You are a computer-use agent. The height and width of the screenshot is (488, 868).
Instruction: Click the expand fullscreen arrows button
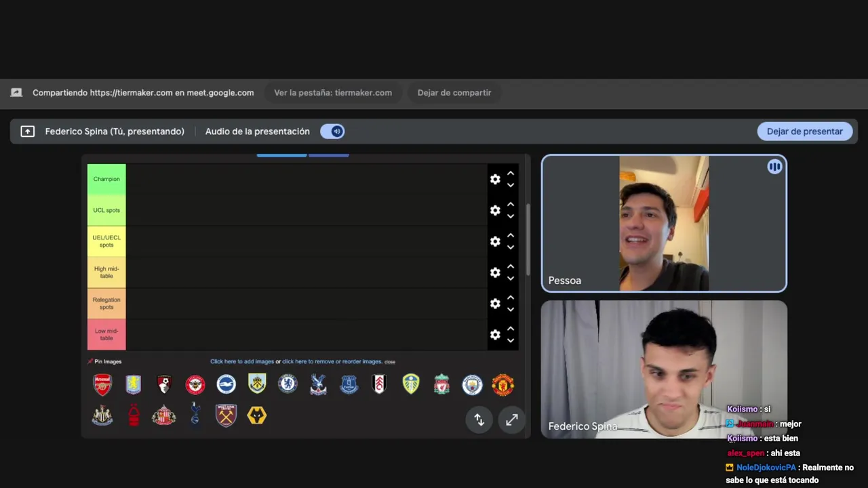click(x=512, y=420)
